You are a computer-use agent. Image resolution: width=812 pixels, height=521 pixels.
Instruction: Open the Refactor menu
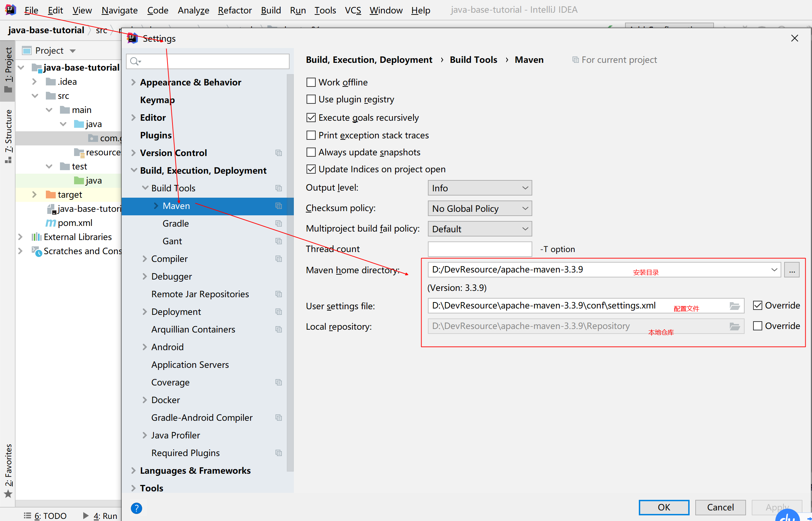(235, 10)
